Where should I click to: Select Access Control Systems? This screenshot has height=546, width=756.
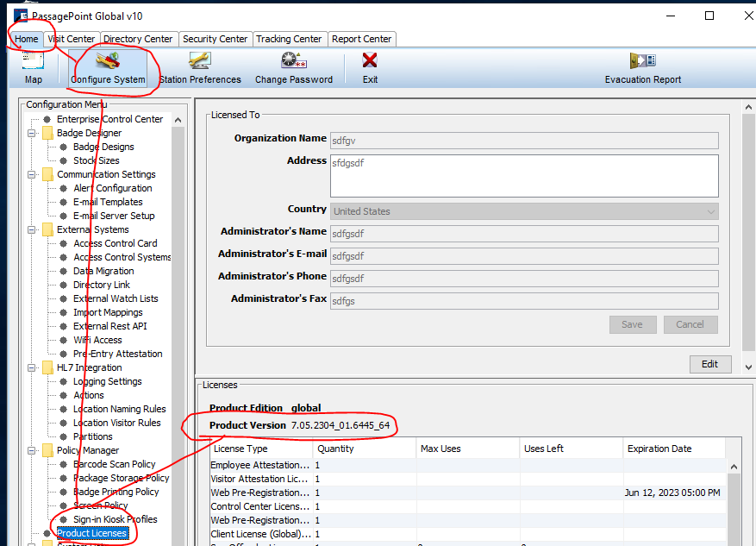point(122,258)
